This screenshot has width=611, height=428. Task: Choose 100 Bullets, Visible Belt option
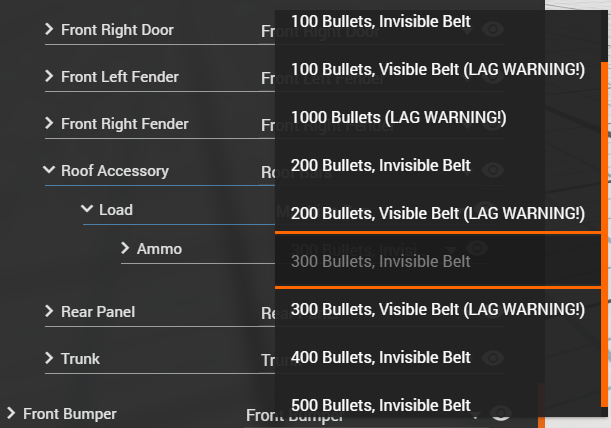coord(437,69)
